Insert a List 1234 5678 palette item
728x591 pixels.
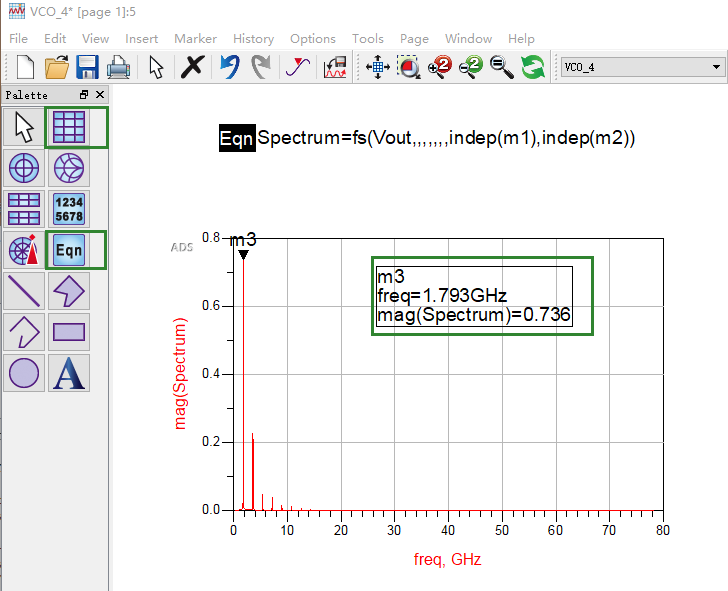69,209
